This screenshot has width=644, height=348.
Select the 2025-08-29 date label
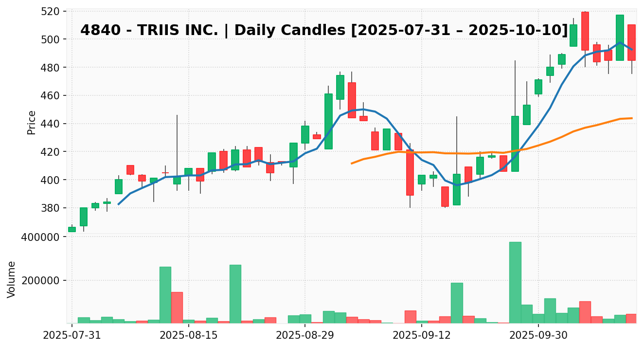(x=305, y=335)
